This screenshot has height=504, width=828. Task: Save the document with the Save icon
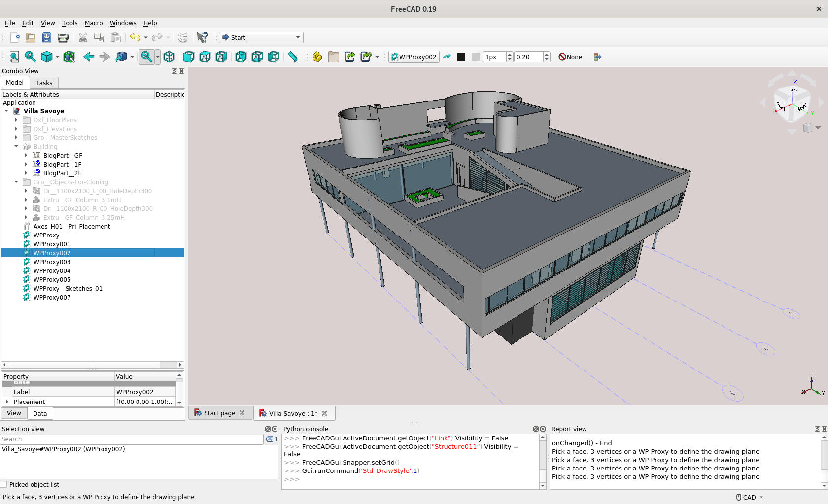tap(47, 37)
